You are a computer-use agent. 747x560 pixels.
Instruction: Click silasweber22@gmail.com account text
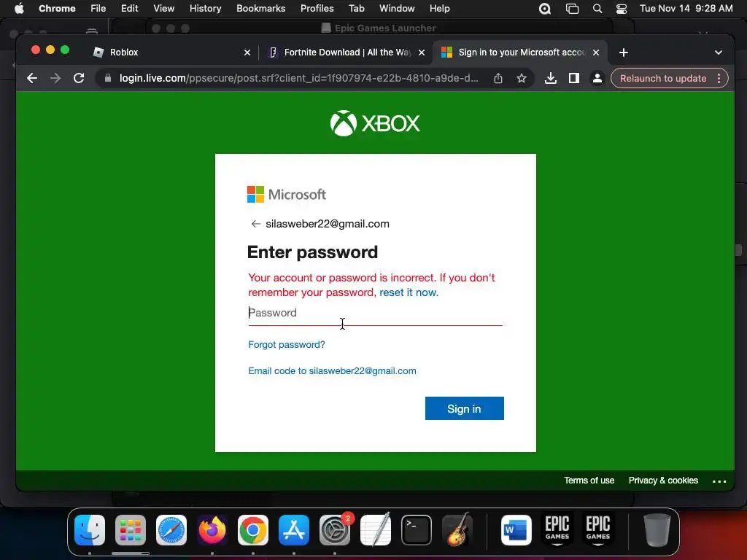[328, 224]
